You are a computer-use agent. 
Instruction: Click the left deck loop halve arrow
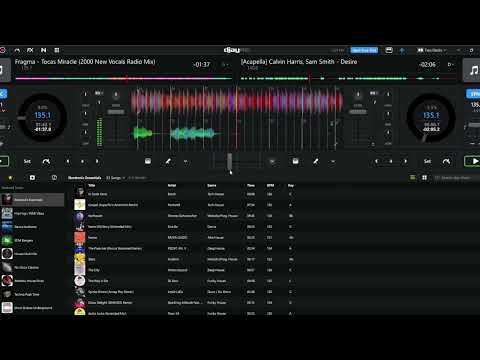68,161
